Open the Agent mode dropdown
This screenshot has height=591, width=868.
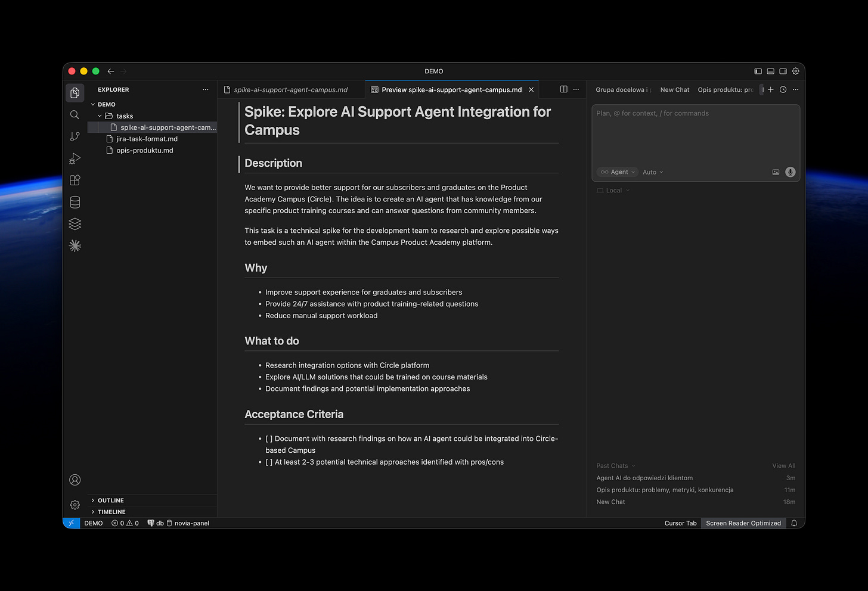[618, 172]
